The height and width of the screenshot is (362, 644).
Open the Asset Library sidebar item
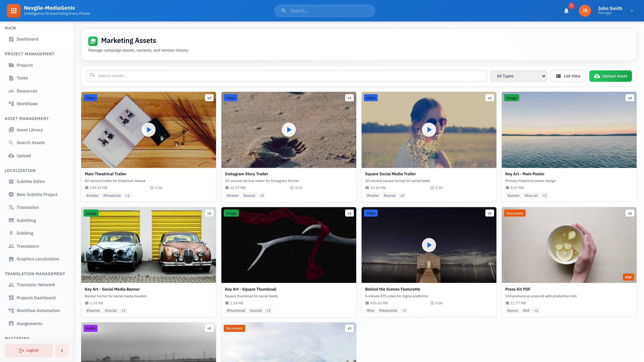point(30,130)
